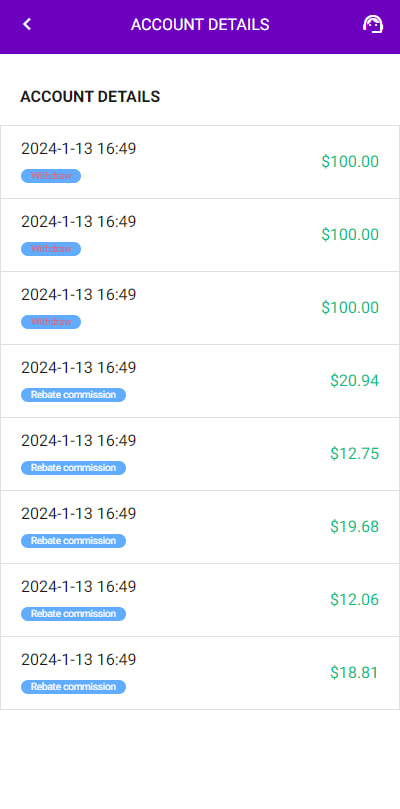Tap the Rebate commission tag for $12.06

coord(73,614)
